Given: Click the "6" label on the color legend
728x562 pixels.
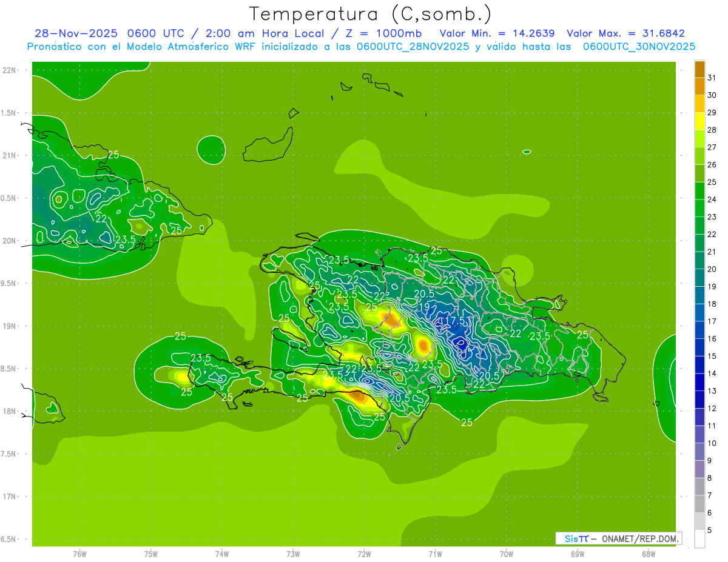Looking at the screenshot, I should 709,513.
